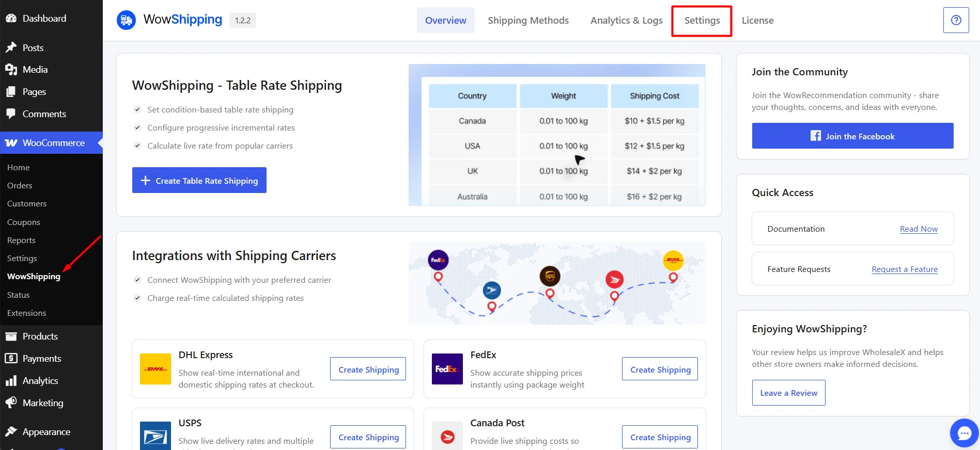Screen dimensions: 980x450
Task: Click the USPS carrier logo
Action: 155,436
